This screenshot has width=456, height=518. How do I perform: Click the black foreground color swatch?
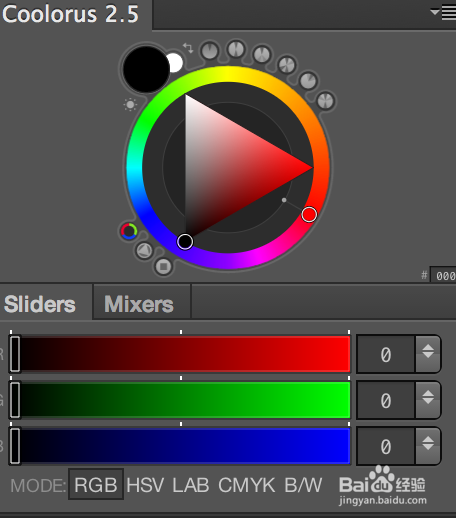146,69
